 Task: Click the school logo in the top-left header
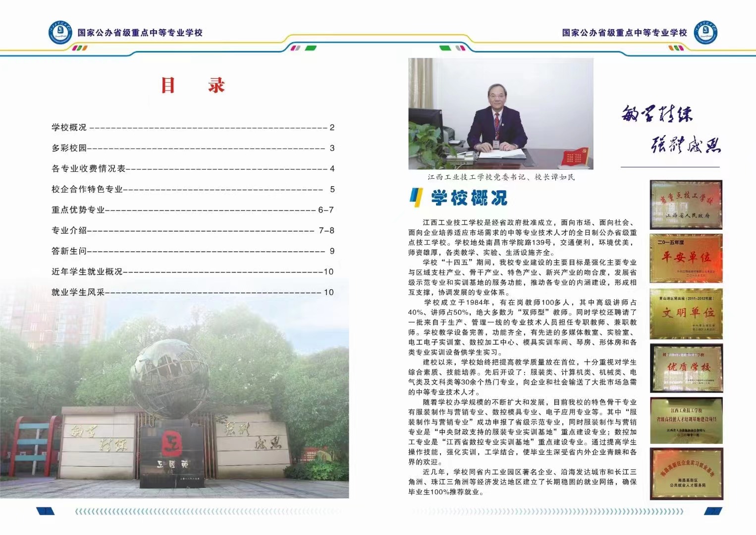pyautogui.click(x=60, y=33)
